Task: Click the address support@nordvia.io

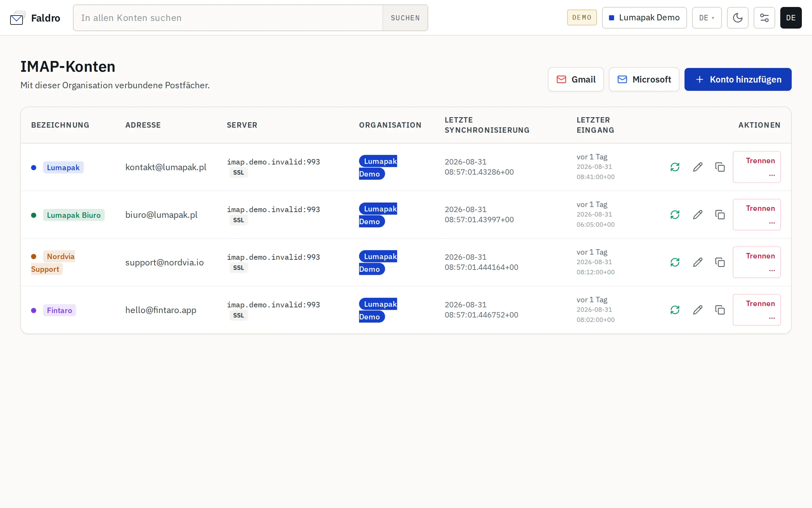Action: click(x=164, y=262)
